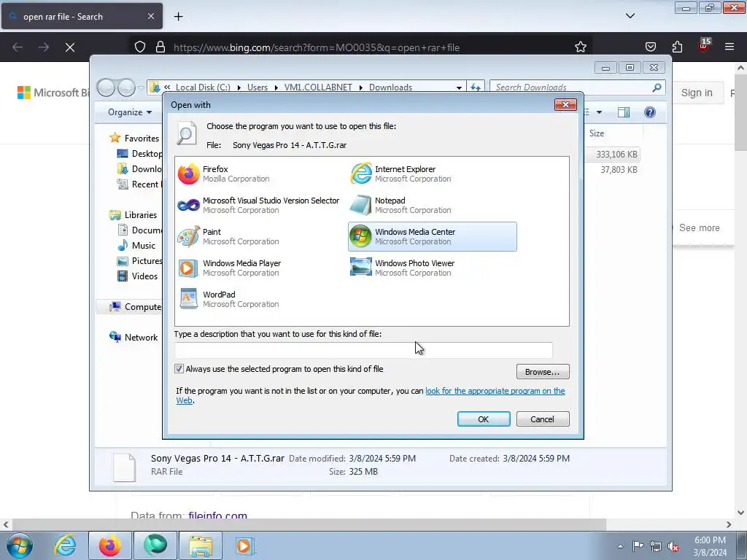Viewport: 747px width, 560px height.
Task: Close the Open with dialog
Action: (565, 105)
